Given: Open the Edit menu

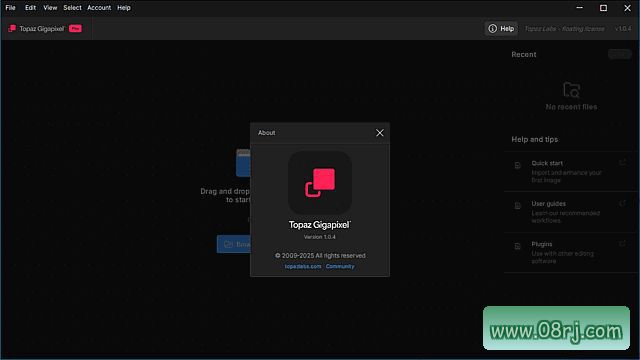Looking at the screenshot, I should pos(30,8).
